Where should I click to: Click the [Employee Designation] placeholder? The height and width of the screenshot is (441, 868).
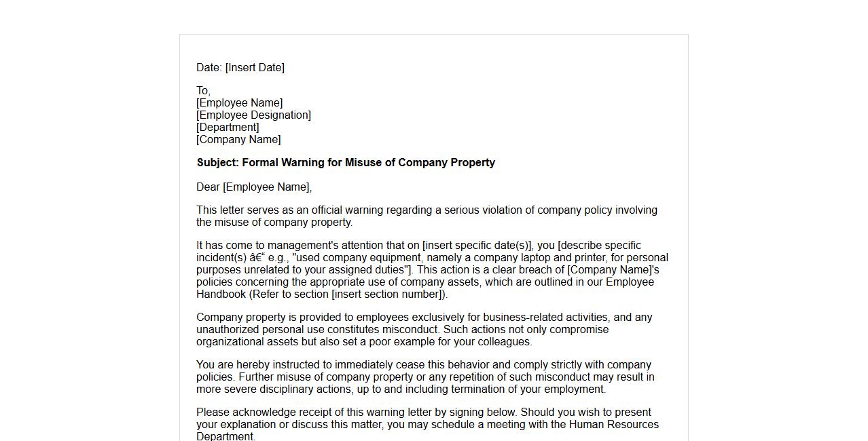pos(254,115)
